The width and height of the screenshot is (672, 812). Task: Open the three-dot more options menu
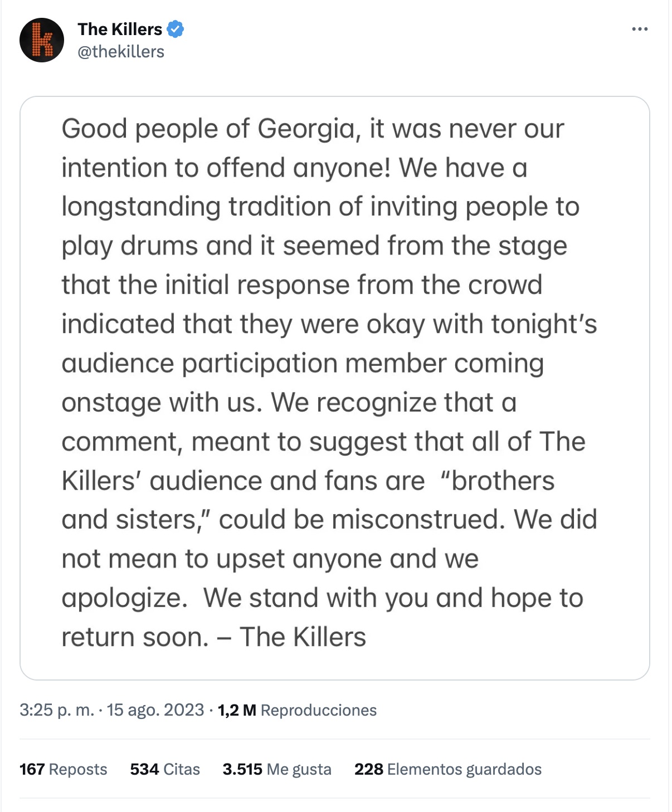pyautogui.click(x=640, y=29)
